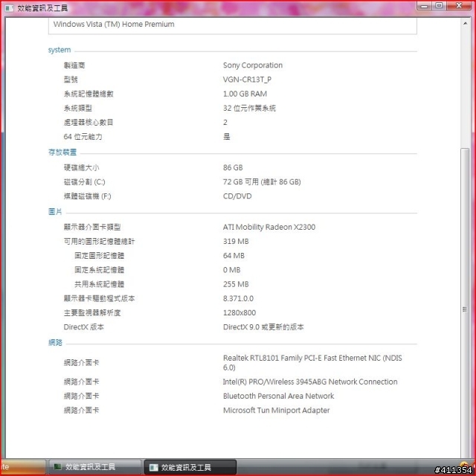This screenshot has width=476, height=476.
Task: Maximize the 效能資訊及工具 window
Action: (x=439, y=6)
